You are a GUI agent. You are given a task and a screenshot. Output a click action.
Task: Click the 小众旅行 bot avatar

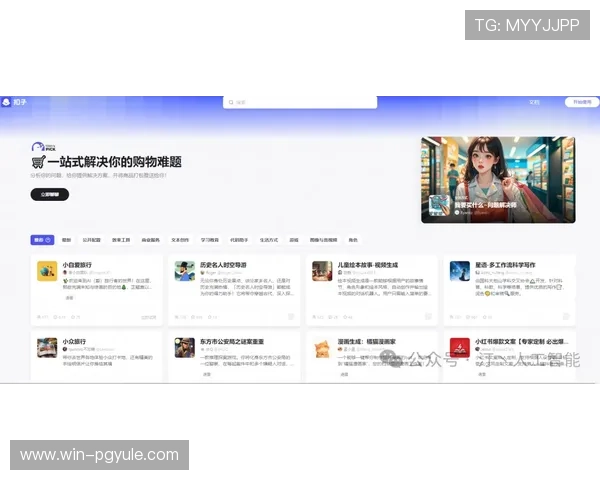point(47,348)
